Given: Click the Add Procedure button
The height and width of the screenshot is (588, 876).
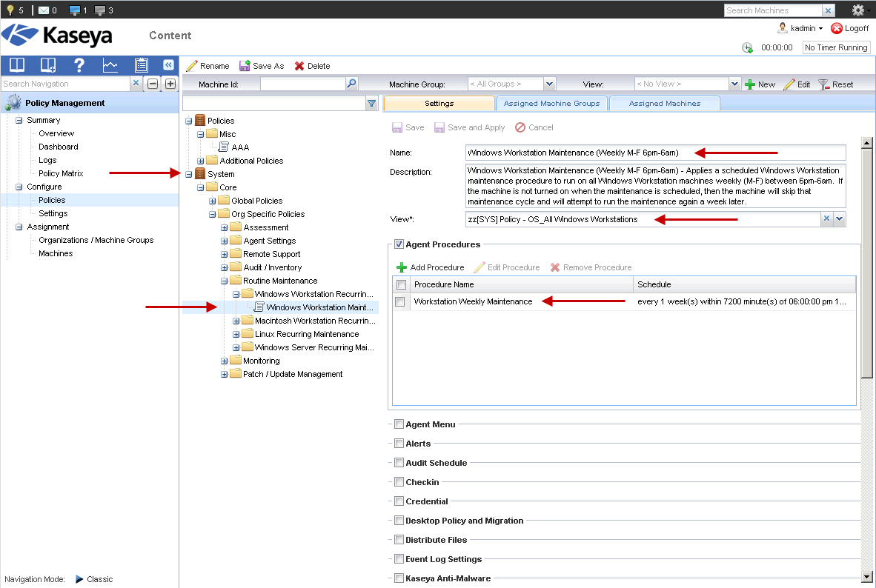Looking at the screenshot, I should 431,267.
